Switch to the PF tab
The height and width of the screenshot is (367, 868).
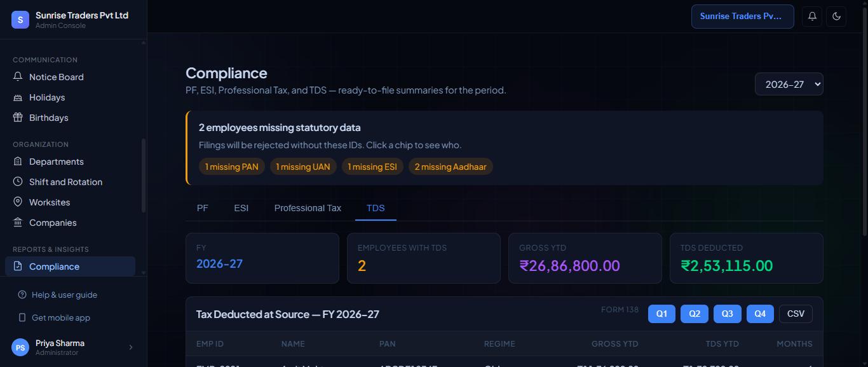pos(203,208)
